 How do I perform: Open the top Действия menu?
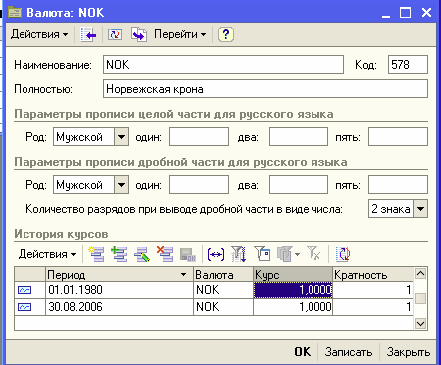39,34
